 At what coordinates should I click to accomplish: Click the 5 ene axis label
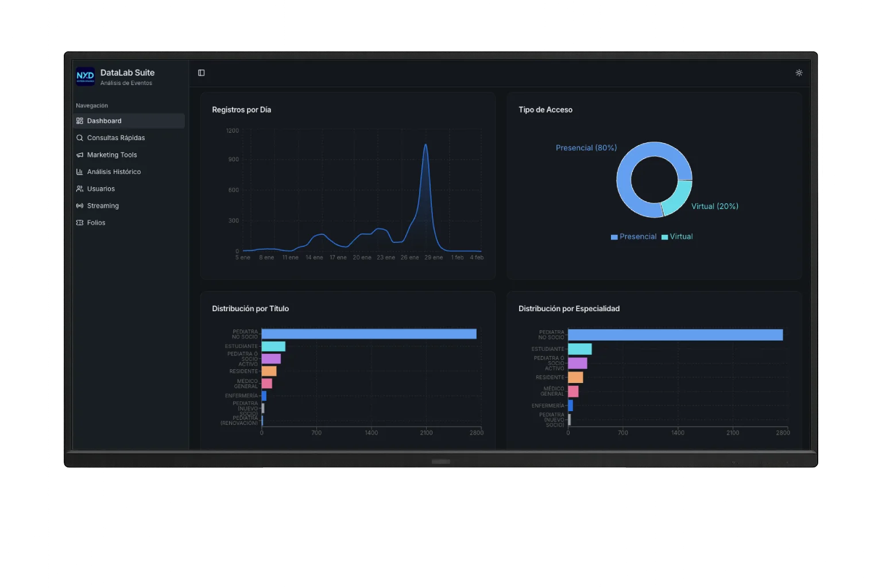coord(243,257)
